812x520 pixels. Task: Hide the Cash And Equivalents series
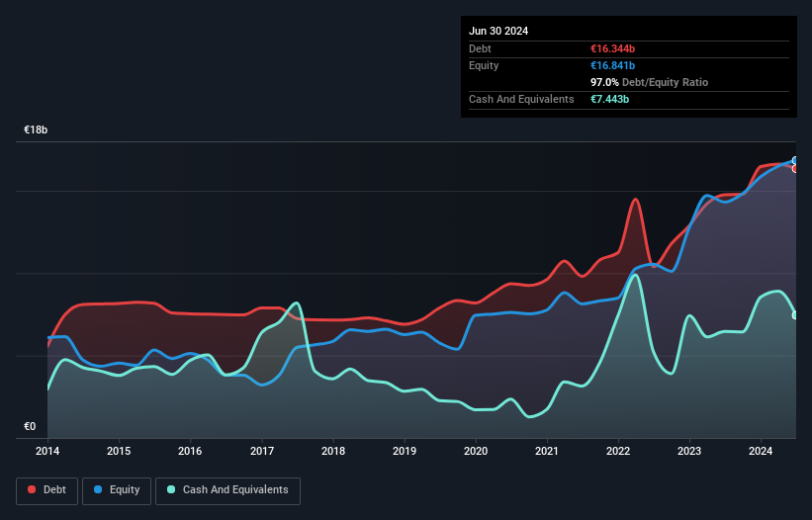click(227, 489)
